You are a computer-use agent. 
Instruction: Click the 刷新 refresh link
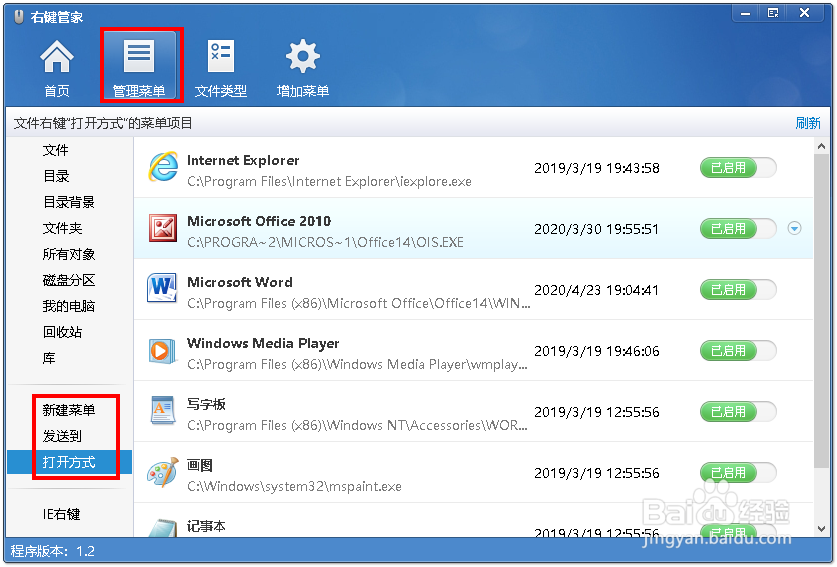808,123
